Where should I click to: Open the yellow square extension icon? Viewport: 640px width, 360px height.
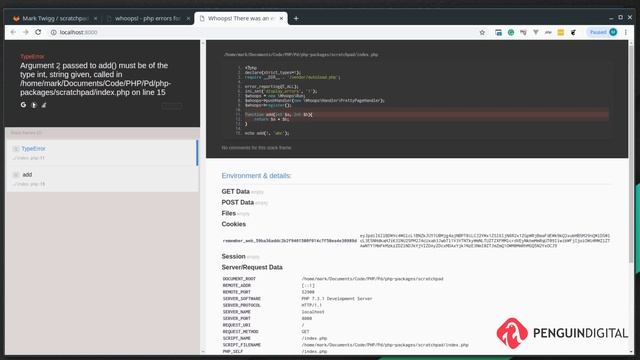tap(560, 32)
